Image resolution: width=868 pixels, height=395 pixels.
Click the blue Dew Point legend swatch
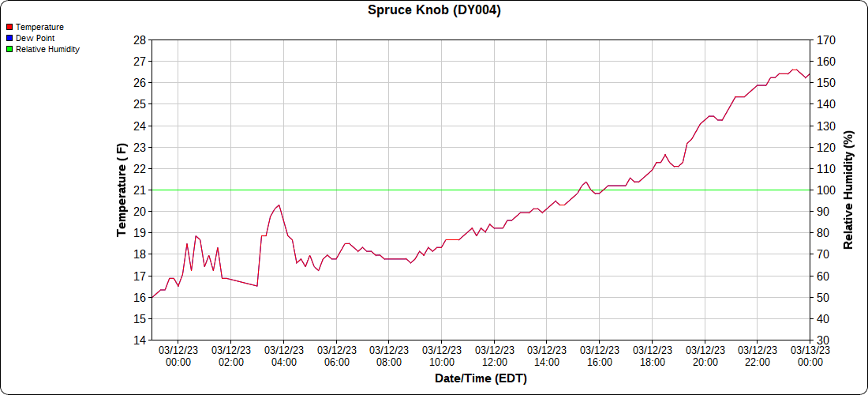click(9, 38)
